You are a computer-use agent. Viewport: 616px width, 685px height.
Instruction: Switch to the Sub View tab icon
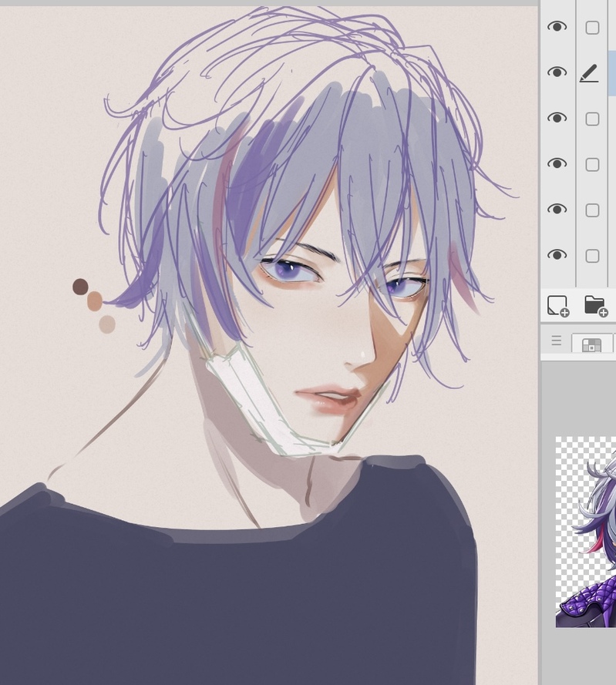(x=591, y=344)
